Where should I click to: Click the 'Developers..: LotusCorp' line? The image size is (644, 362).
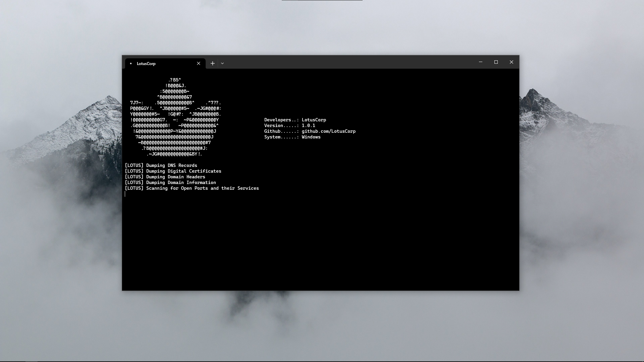[x=295, y=120]
